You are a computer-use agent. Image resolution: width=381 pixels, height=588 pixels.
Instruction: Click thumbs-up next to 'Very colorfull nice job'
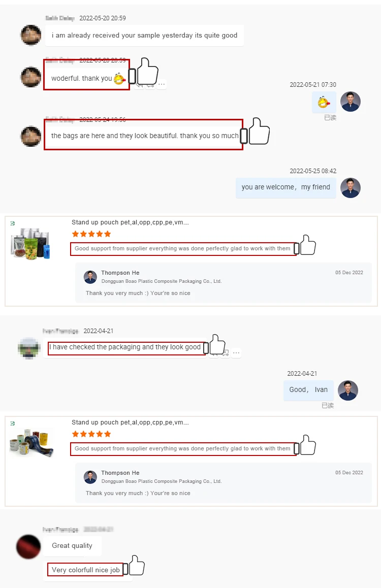pos(137,566)
